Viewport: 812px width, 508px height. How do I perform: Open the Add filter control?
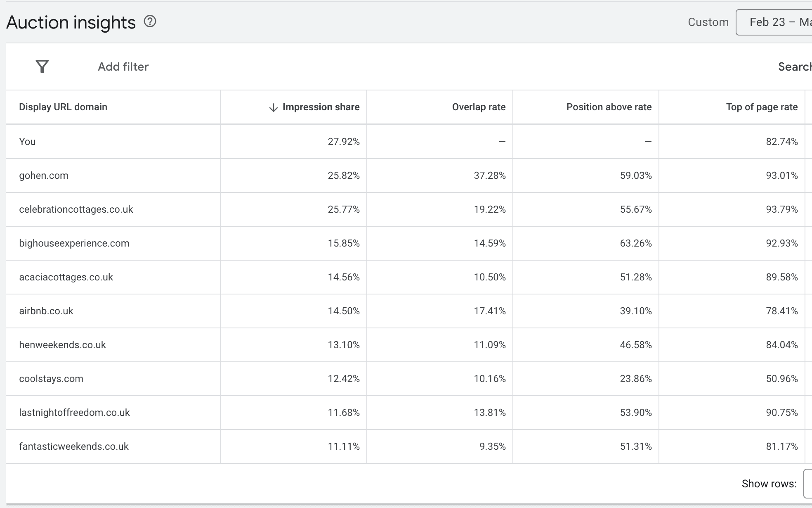point(123,66)
